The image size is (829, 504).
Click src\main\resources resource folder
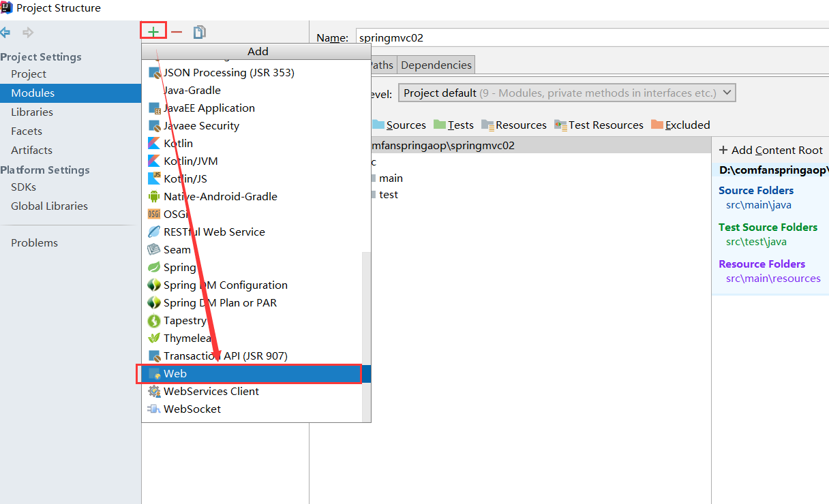773,278
